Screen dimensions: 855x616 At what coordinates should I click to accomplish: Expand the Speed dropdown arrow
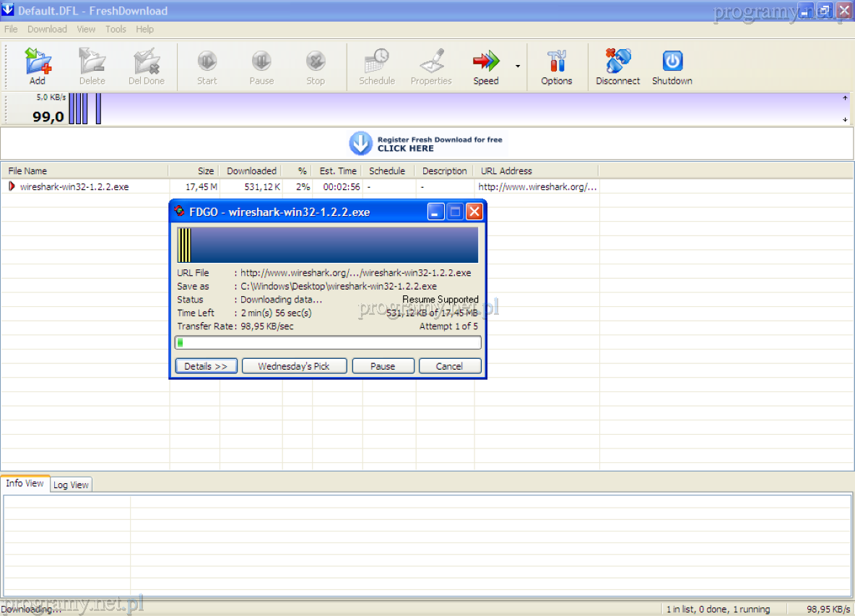point(518,66)
